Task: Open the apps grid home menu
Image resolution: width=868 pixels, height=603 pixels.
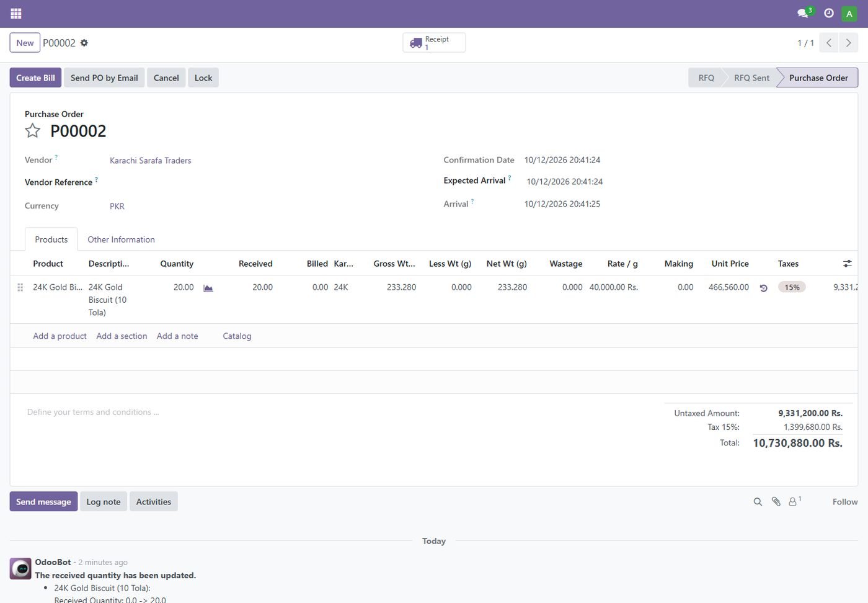Action: tap(16, 13)
